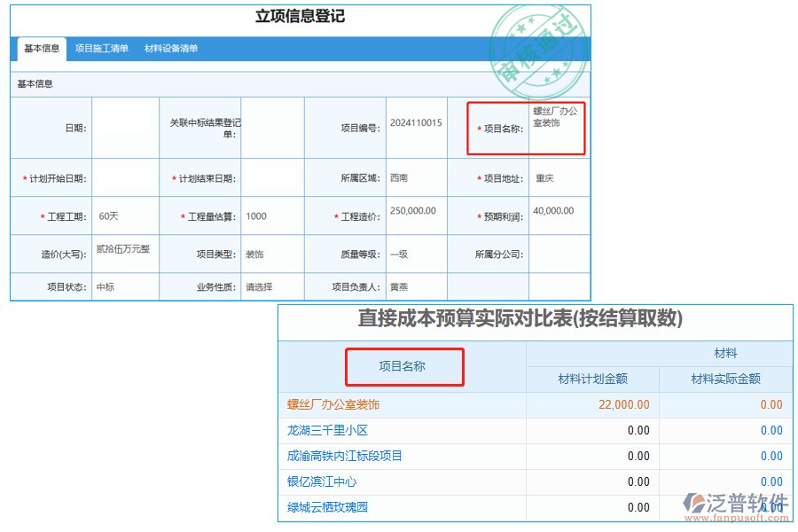Image resolution: width=798 pixels, height=532 pixels.
Task: Click the 计划开始日期 input field
Action: click(x=126, y=177)
